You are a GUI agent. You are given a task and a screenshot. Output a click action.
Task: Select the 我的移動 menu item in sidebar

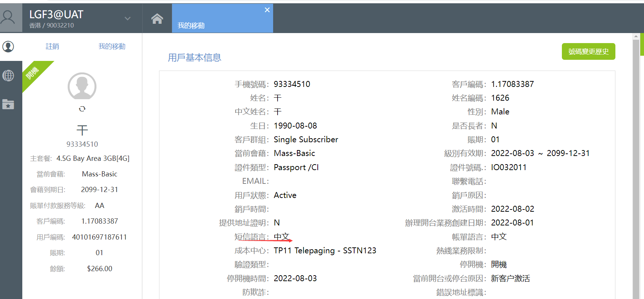pos(112,46)
